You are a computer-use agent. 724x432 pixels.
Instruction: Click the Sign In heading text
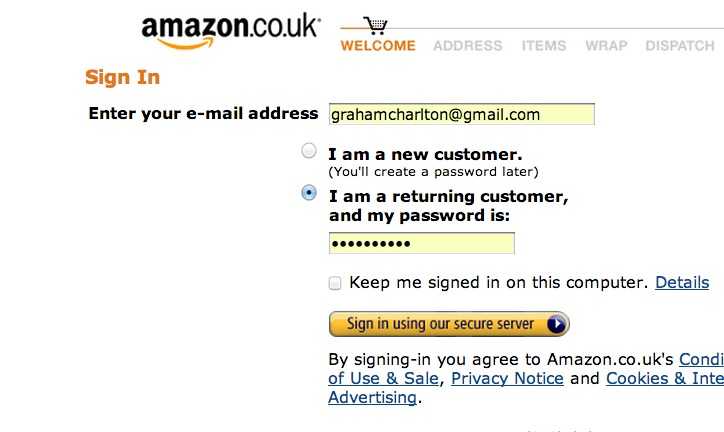click(x=122, y=78)
